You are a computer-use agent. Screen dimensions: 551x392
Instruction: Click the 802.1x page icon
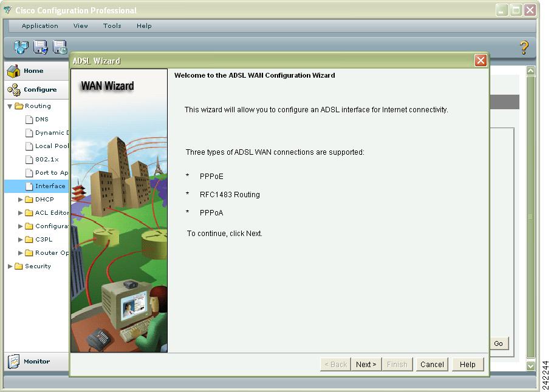click(29, 160)
